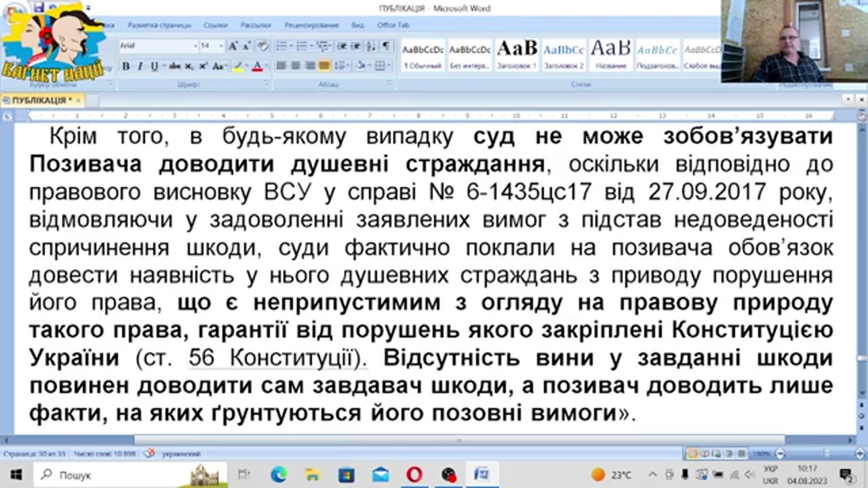Apply Название style
Screen dimensions: 868x488
pos(610,56)
